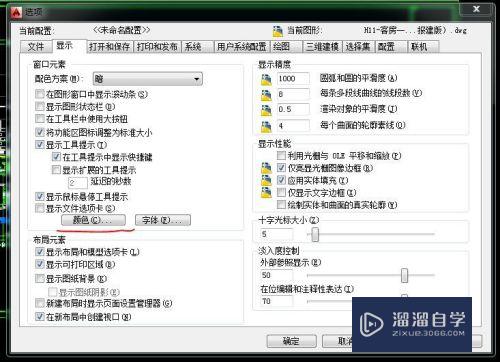
Task: Open the 三维建模 tab
Action: click(x=322, y=47)
